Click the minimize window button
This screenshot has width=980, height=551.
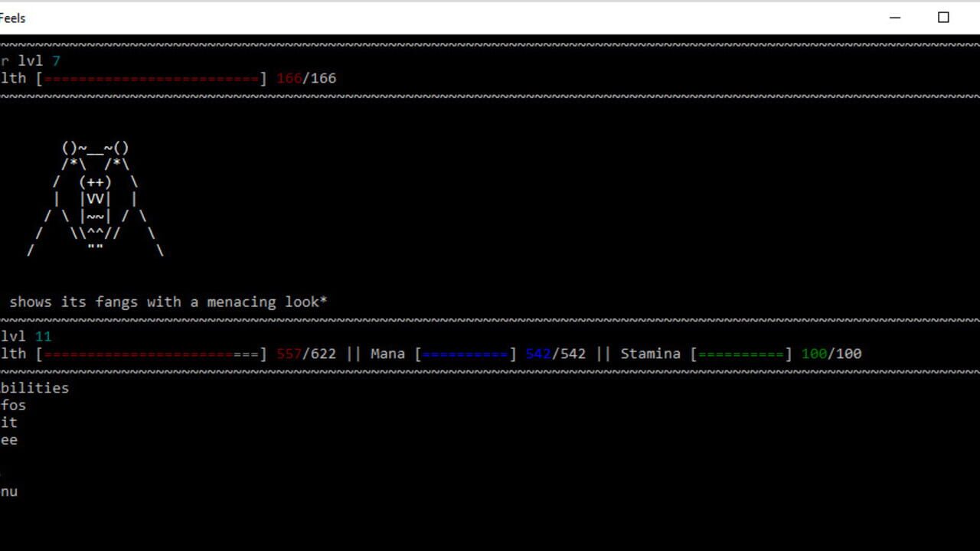tap(895, 18)
